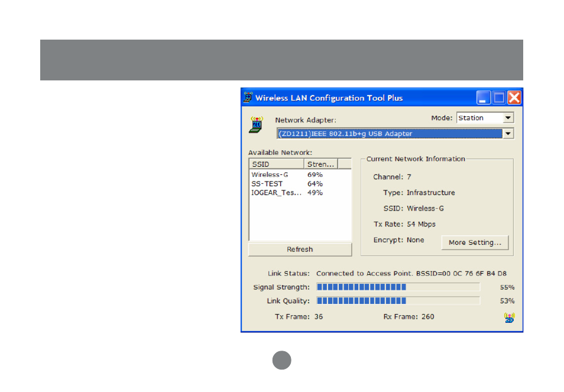Image resolution: width=564 pixels, height=392 pixels.
Task: Click the ZD adapter icon beside Network Adapter
Action: click(x=257, y=125)
